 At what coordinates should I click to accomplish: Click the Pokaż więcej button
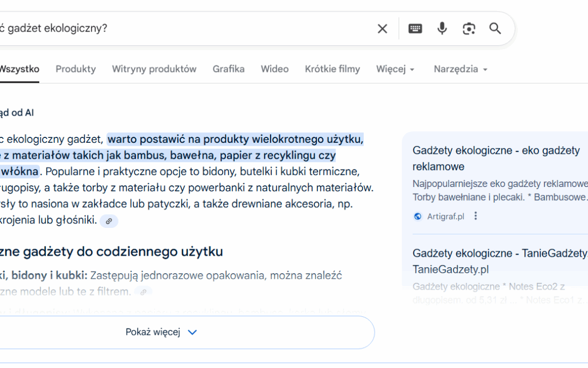click(153, 332)
